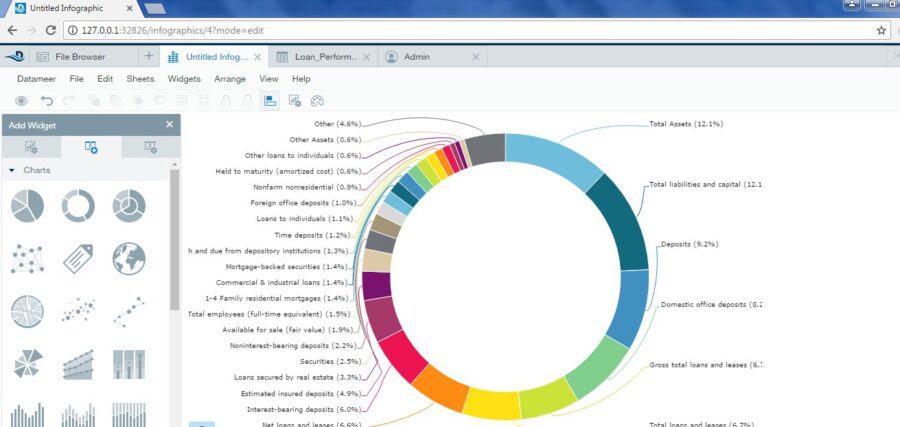Add a network graph widget

27,259
